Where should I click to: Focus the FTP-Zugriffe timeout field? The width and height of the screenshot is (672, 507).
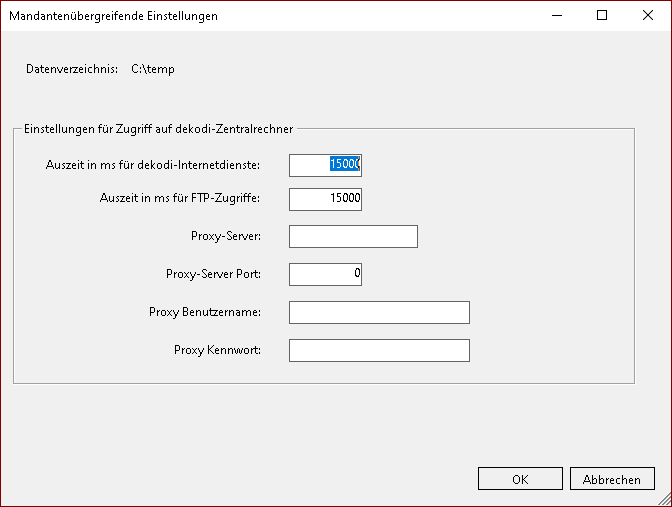pos(325,199)
